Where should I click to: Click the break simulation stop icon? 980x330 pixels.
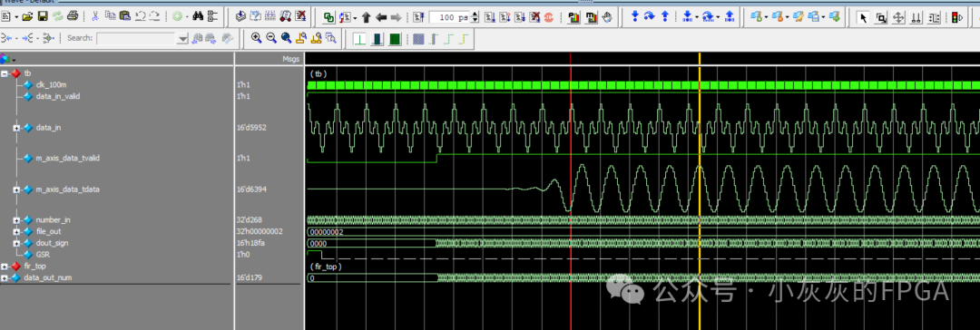[x=549, y=17]
